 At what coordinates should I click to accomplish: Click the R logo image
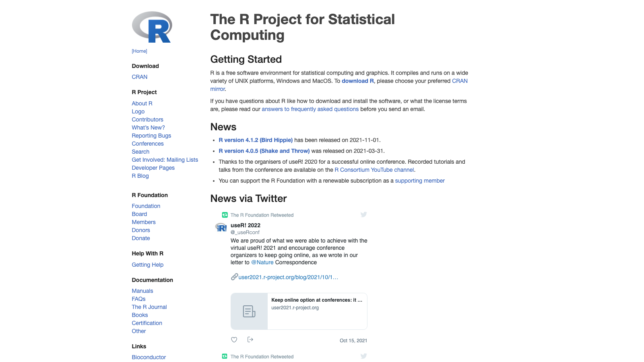click(x=152, y=27)
